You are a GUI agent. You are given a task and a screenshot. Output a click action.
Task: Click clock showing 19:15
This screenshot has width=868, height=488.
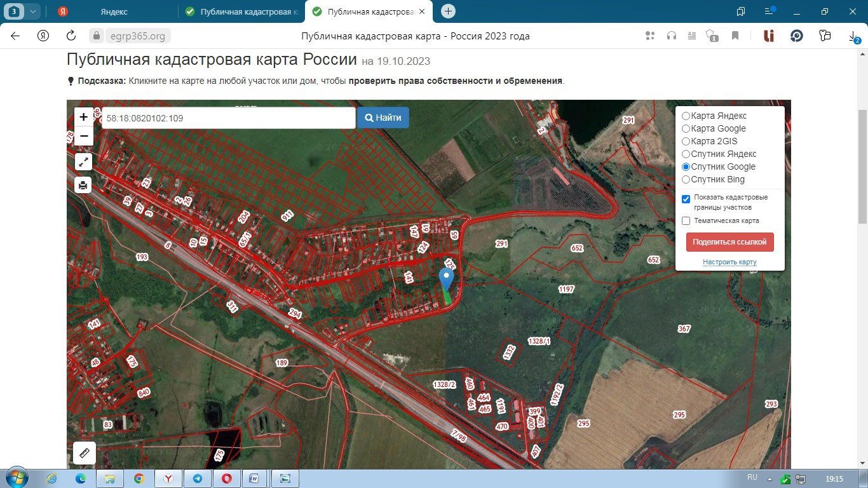pyautogui.click(x=834, y=478)
